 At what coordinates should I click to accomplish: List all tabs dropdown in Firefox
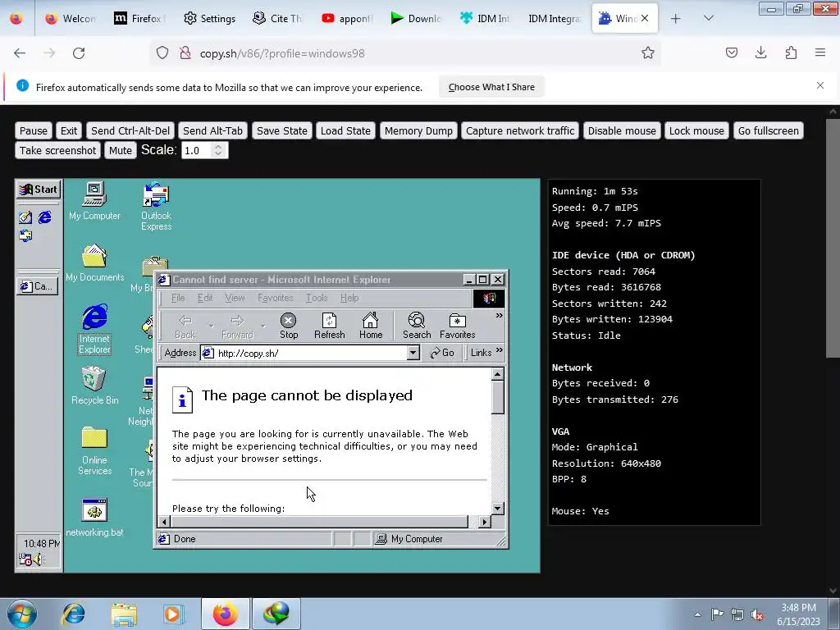point(708,18)
